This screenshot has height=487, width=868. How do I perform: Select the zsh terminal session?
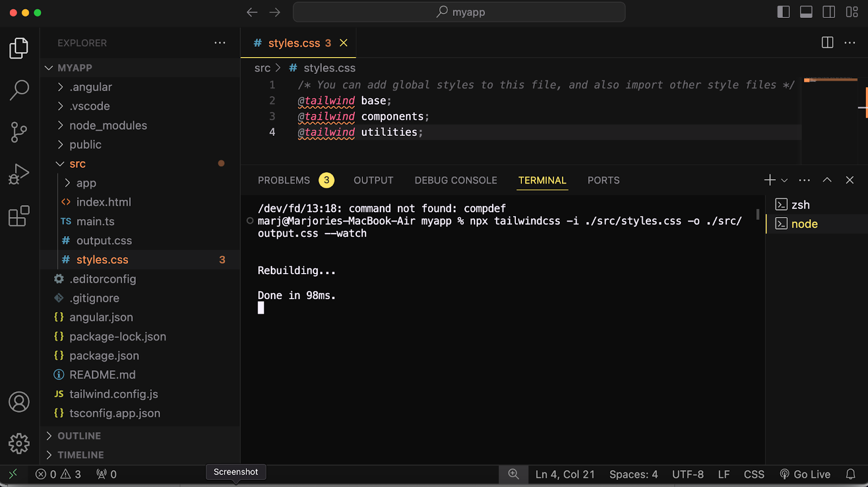800,205
